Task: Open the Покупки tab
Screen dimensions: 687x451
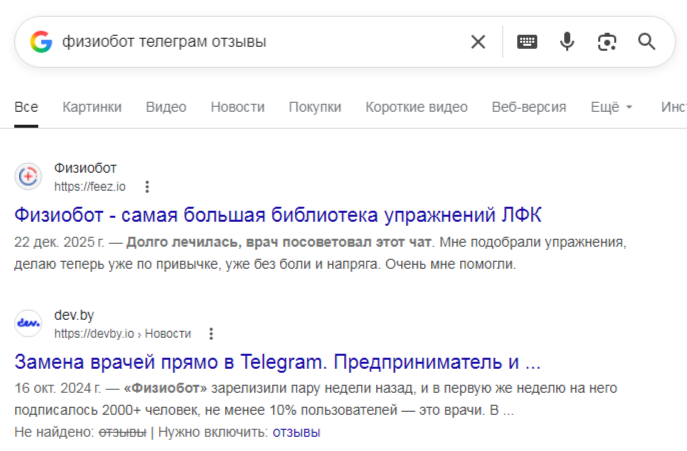Action: coord(315,107)
